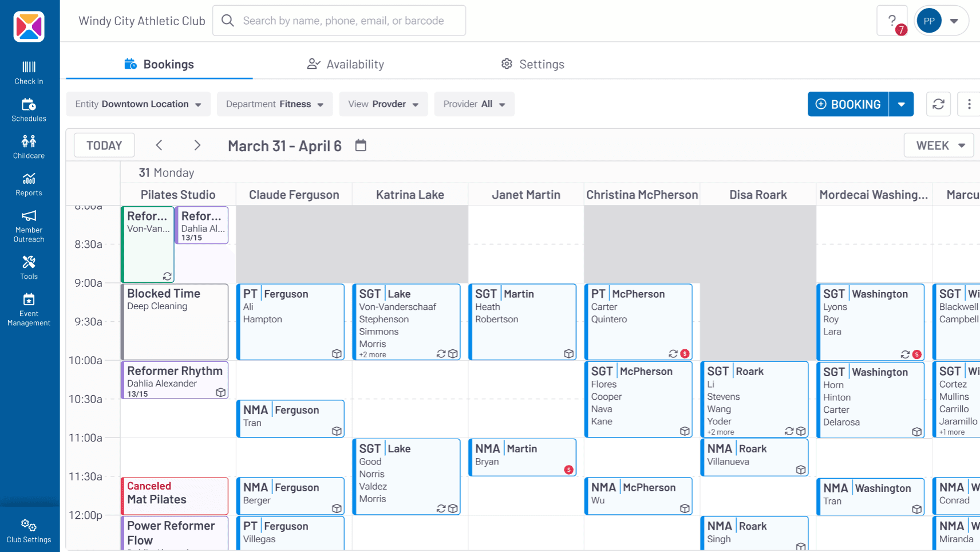Open Club Settings at the sidebar bottom
The height and width of the screenshot is (552, 980).
[x=29, y=529]
